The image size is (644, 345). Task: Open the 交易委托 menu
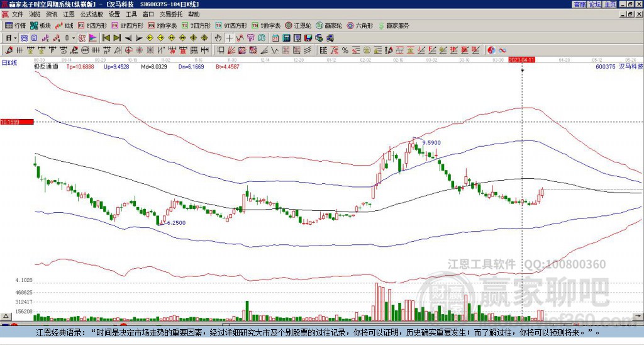171,14
